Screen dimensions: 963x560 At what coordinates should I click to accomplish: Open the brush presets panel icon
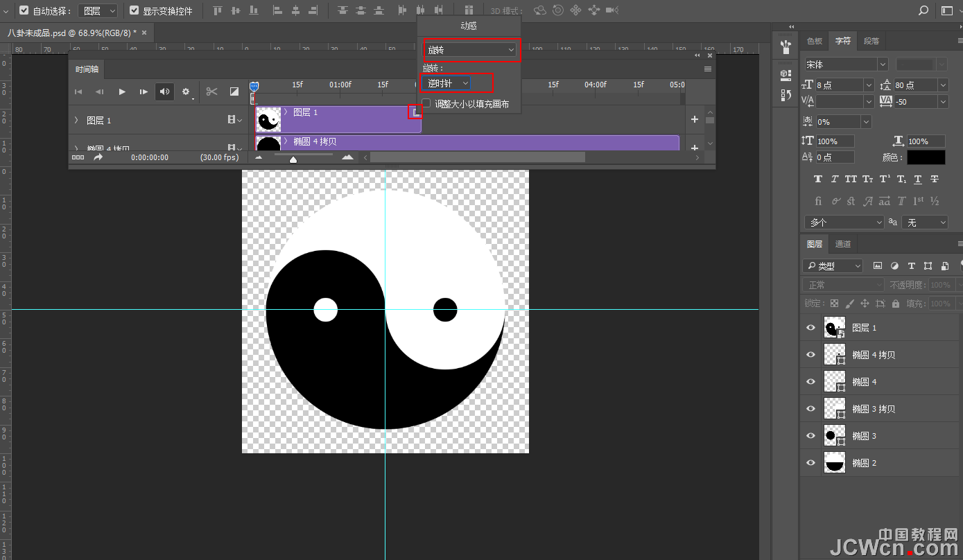[786, 47]
